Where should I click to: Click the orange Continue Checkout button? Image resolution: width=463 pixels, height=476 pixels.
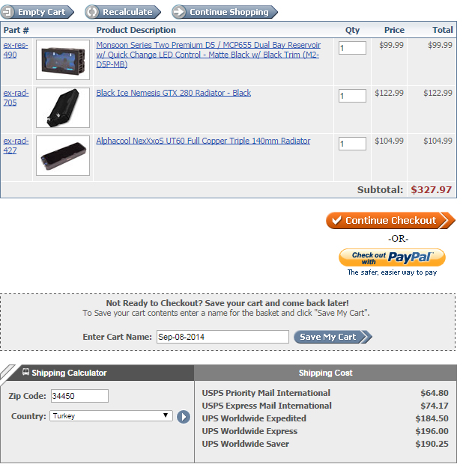click(x=390, y=220)
